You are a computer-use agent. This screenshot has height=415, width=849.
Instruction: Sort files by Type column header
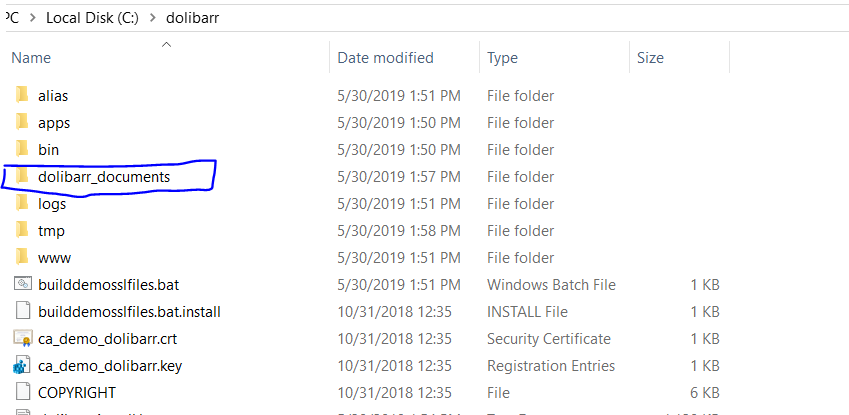coord(502,58)
